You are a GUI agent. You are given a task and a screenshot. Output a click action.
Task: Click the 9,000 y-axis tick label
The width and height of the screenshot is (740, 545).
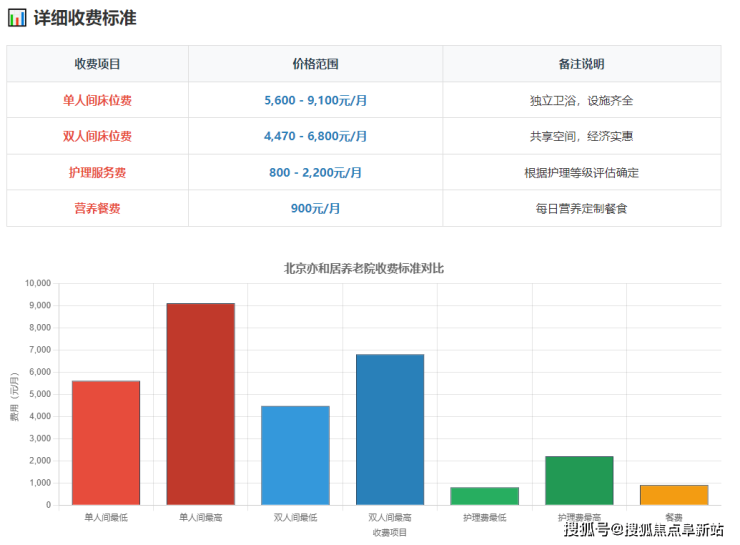pos(40,305)
